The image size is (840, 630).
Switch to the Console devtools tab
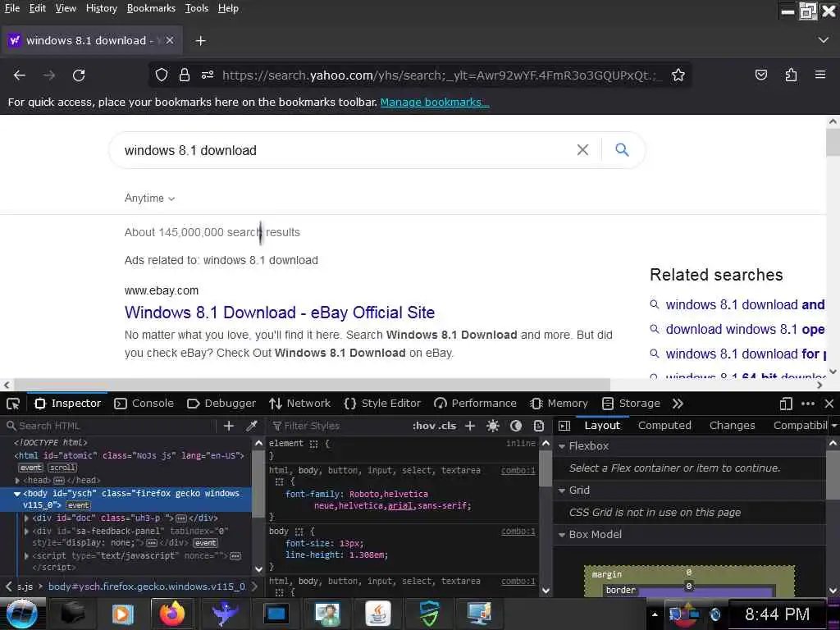(x=144, y=404)
